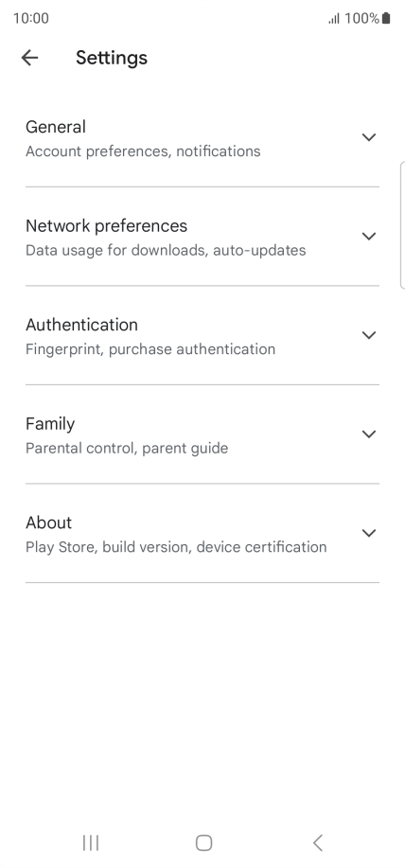Tap the battery icon in status bar
Image resolution: width=405 pixels, height=868 pixels.
(x=386, y=18)
